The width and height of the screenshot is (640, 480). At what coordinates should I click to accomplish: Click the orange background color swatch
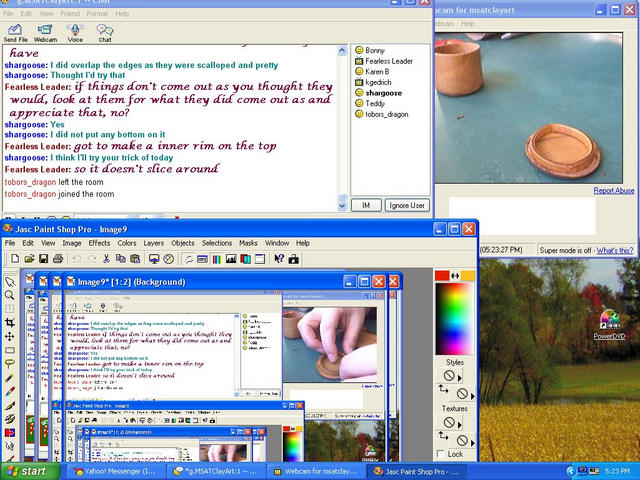click(468, 276)
